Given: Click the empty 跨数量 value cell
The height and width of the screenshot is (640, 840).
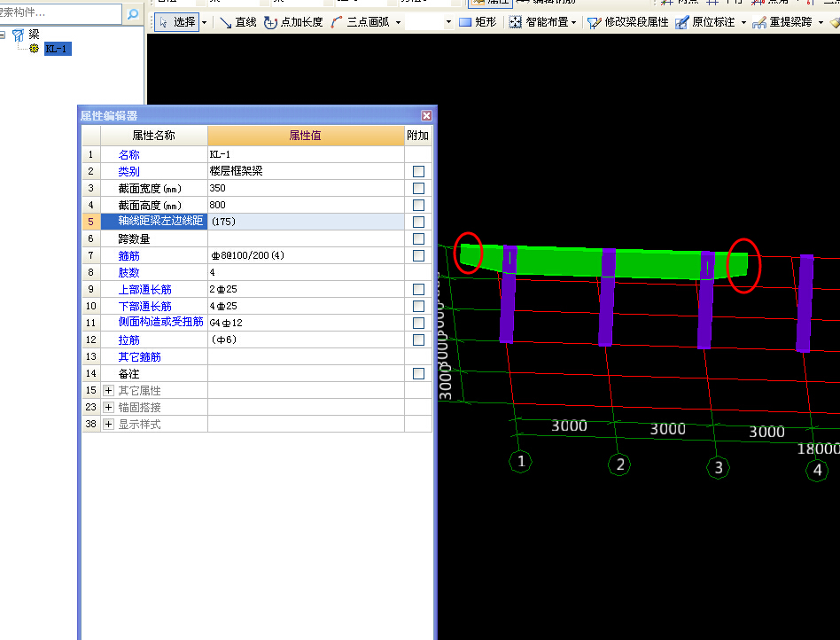Looking at the screenshot, I should 306,238.
